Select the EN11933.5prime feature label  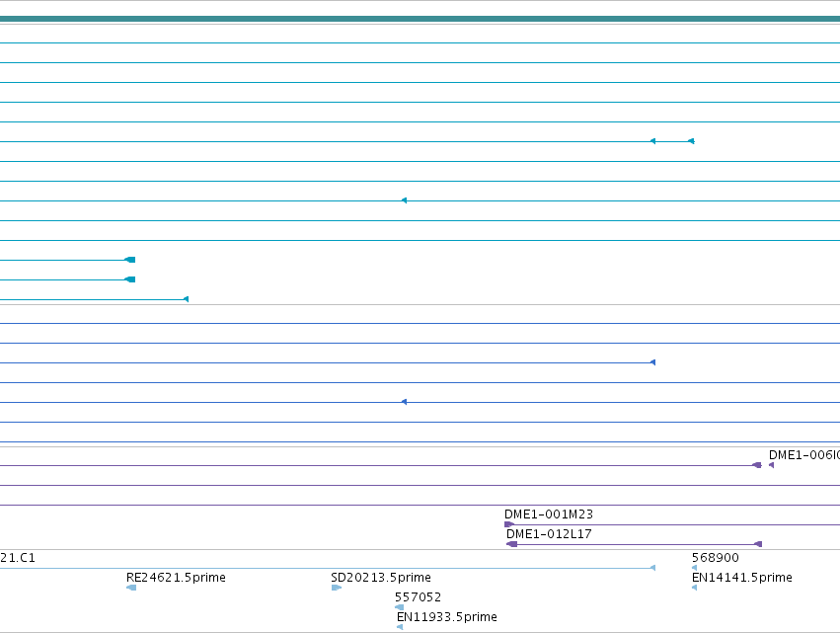447,617
